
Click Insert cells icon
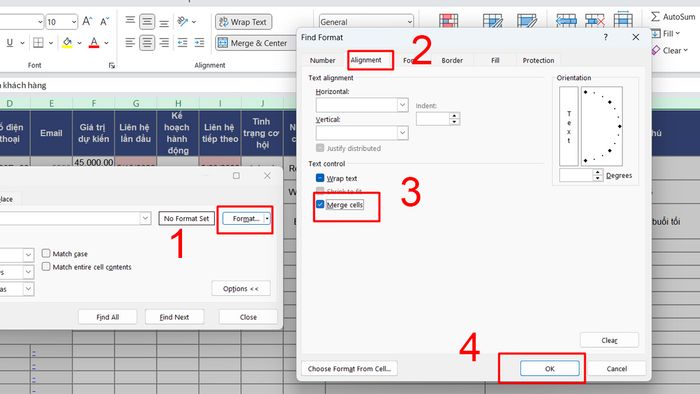(566, 21)
